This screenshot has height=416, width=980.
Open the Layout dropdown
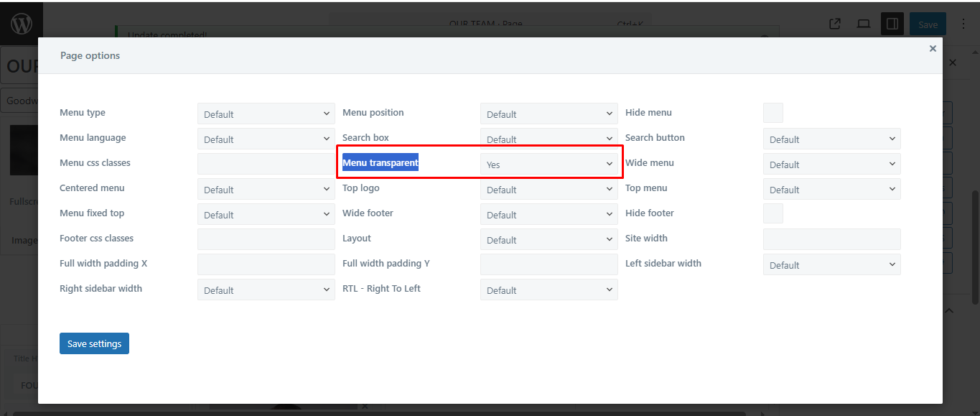click(x=549, y=239)
